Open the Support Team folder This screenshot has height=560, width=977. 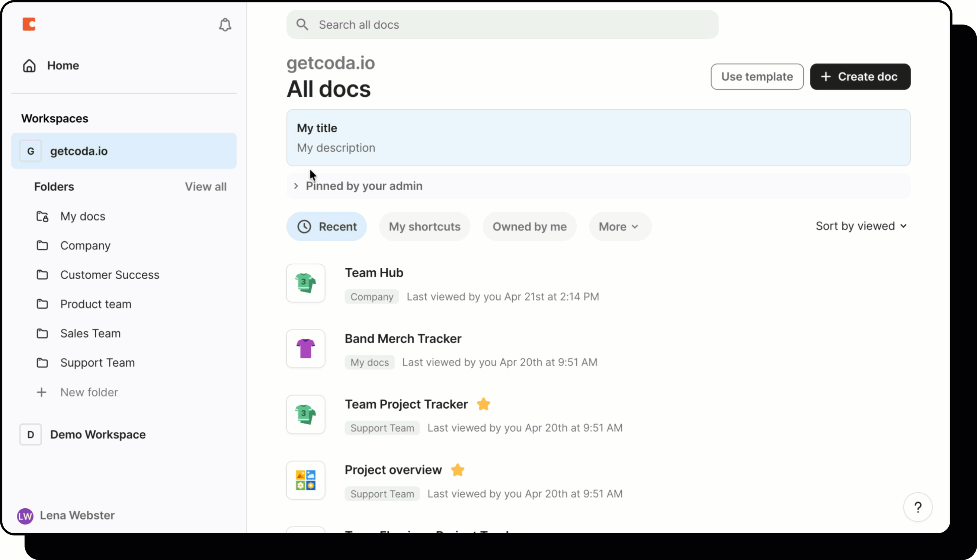(97, 363)
